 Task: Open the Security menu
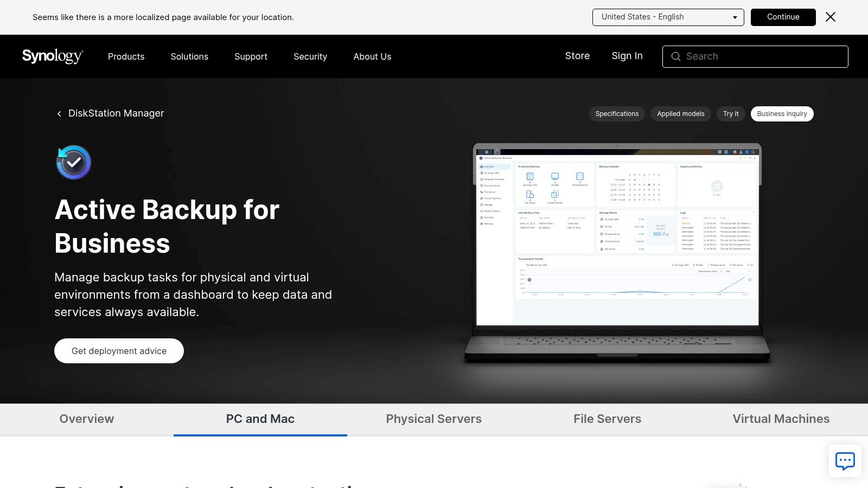tap(310, 56)
